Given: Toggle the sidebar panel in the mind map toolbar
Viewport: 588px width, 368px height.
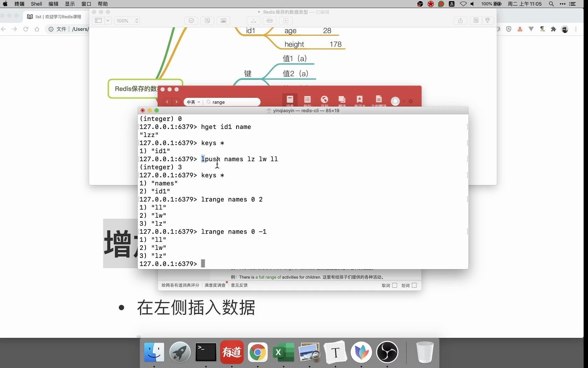Looking at the screenshot, I should coord(98,20).
